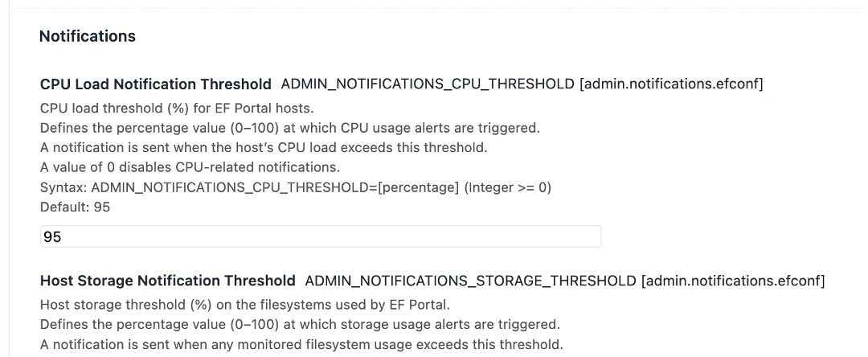The height and width of the screenshot is (357, 868).
Task: Click [admin.notifications.efconf] beside the CPU threshold variable
Action: point(671,84)
